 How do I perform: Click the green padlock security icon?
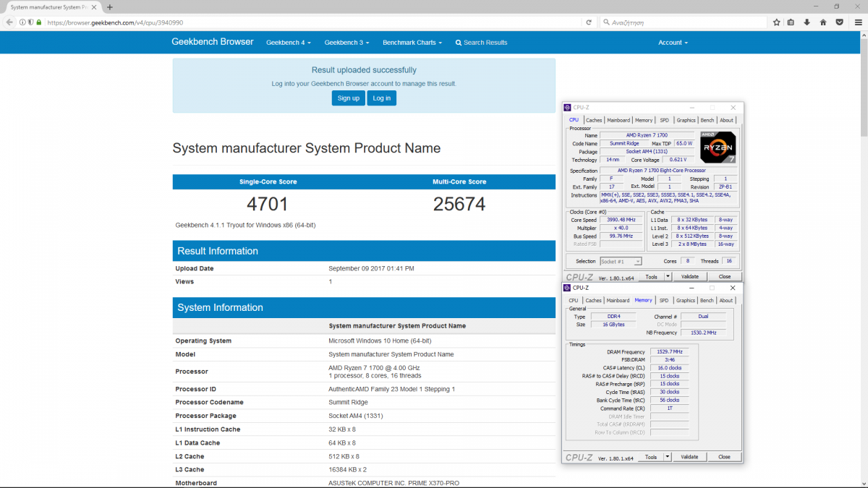click(38, 22)
